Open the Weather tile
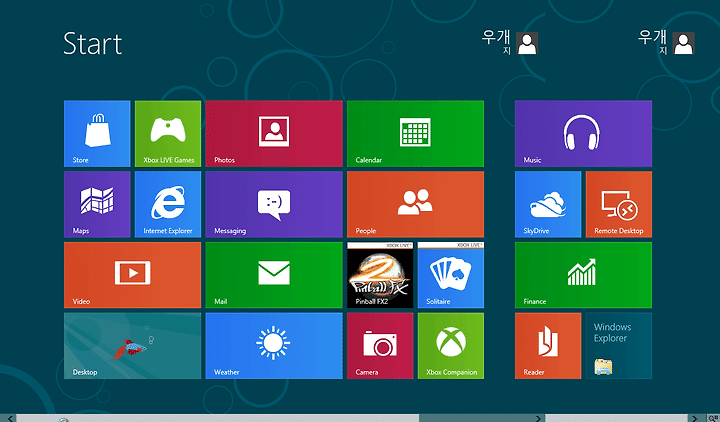Image resolution: width=720 pixels, height=422 pixels. (x=274, y=346)
